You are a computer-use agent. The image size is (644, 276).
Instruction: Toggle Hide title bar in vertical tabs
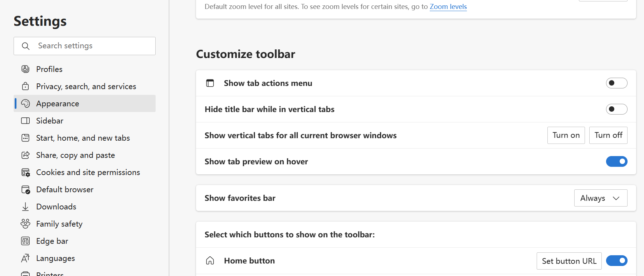pyautogui.click(x=616, y=109)
